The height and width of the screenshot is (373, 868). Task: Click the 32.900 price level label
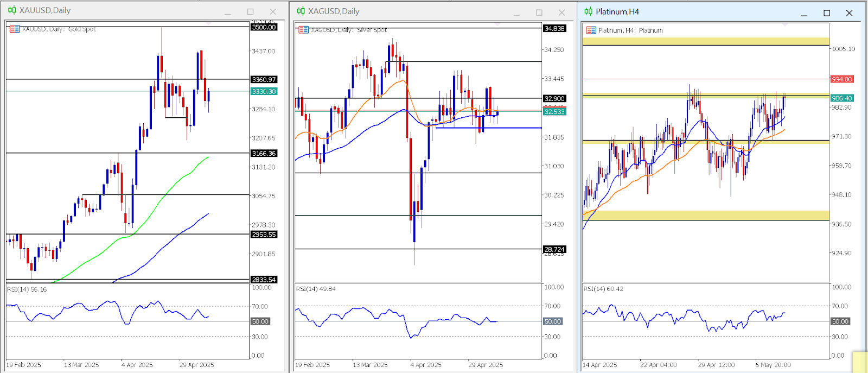pyautogui.click(x=554, y=98)
